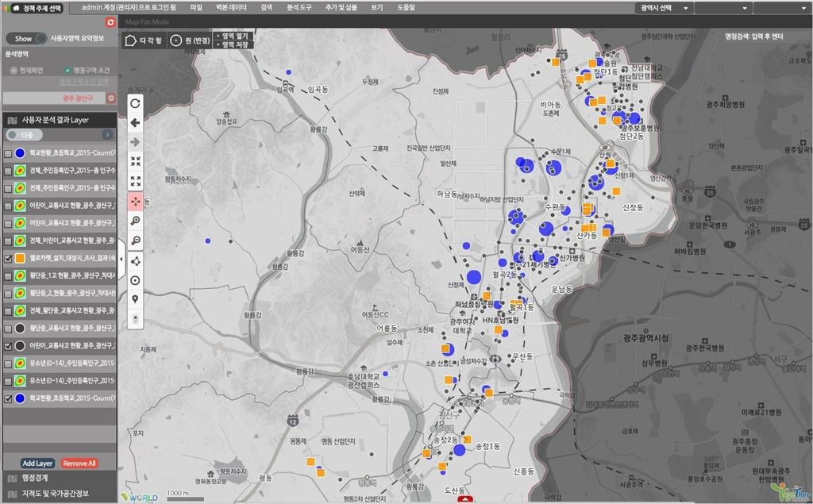Select the location pin marker tool
The width and height of the screenshot is (813, 504).
tap(136, 299)
